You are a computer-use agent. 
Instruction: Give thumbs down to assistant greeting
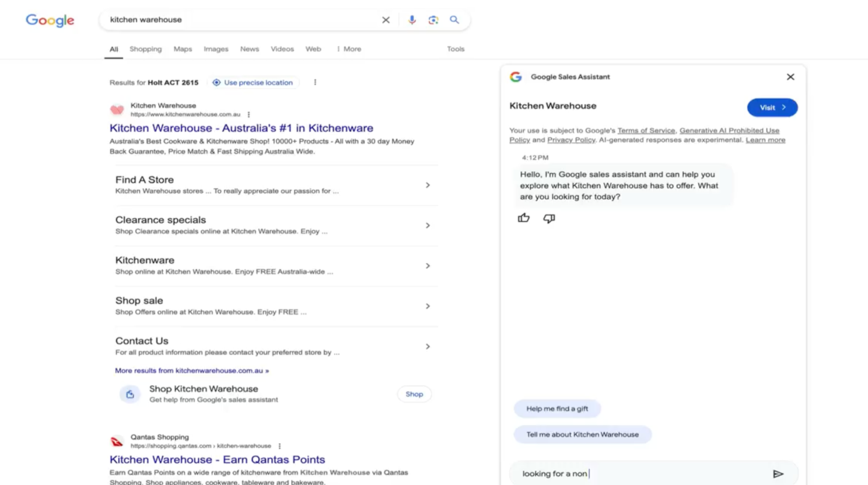(549, 219)
